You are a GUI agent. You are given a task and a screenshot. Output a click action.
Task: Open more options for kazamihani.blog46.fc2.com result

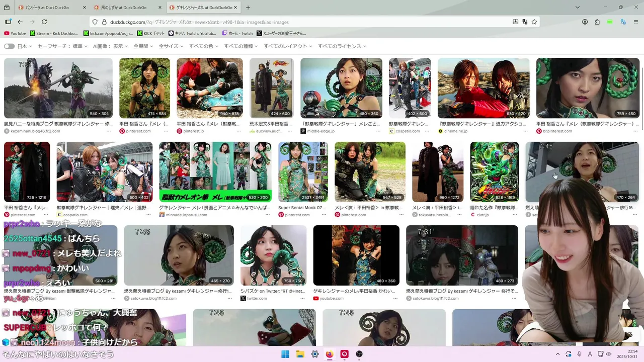(x=108, y=131)
